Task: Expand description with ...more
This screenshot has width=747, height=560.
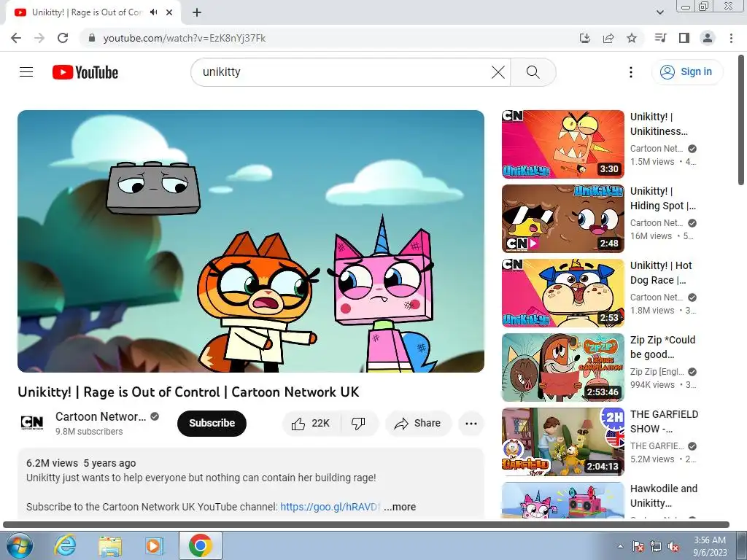Action: point(400,507)
